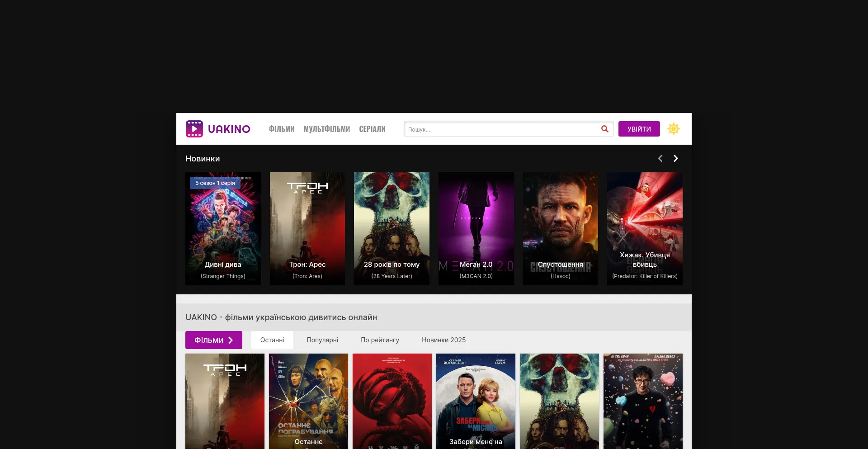Click the UAKINO film logo icon

(194, 129)
